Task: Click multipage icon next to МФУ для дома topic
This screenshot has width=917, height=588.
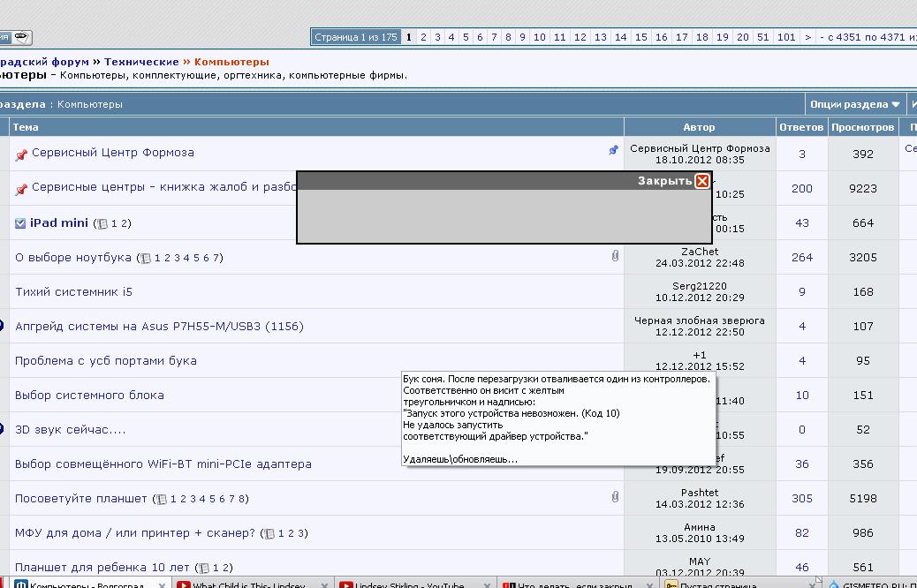Action: tap(269, 534)
